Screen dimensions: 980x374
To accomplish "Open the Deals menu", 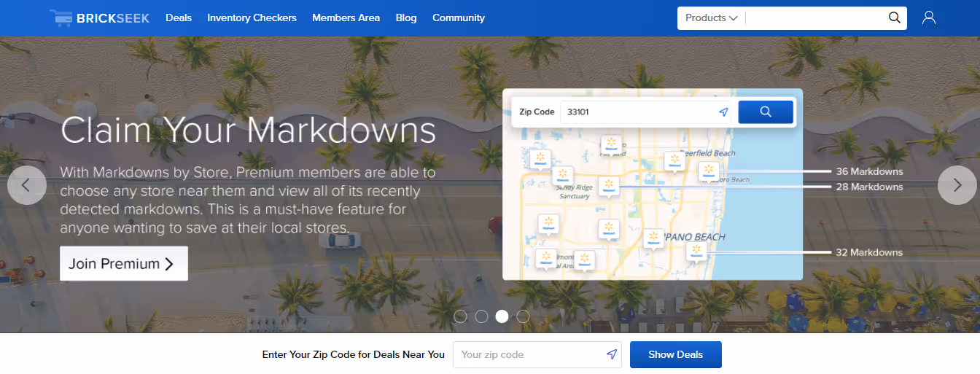I will pyautogui.click(x=179, y=17).
